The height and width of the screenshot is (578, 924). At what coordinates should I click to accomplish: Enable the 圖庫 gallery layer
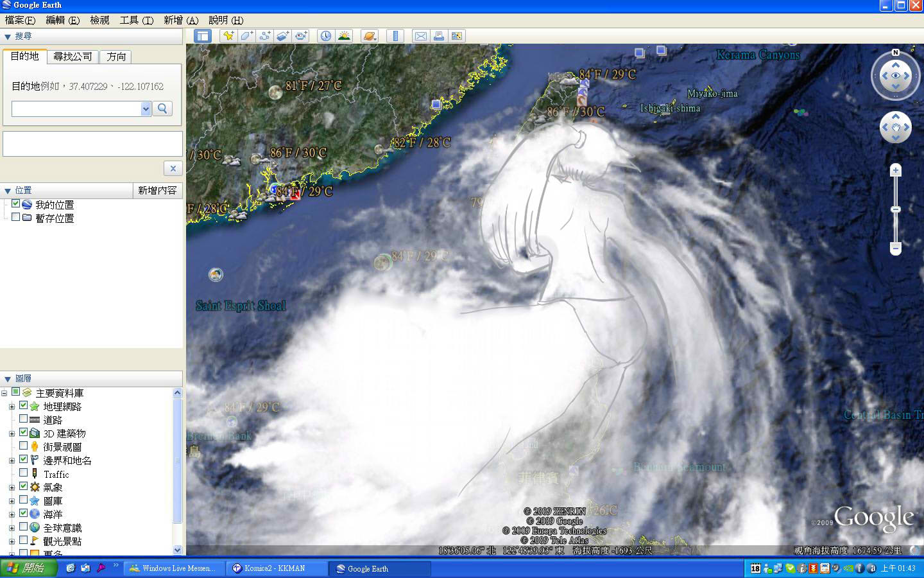click(24, 500)
